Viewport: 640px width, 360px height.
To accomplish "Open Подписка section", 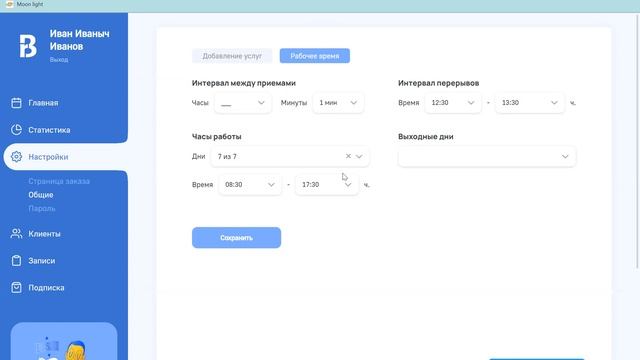I will pyautogui.click(x=46, y=288).
